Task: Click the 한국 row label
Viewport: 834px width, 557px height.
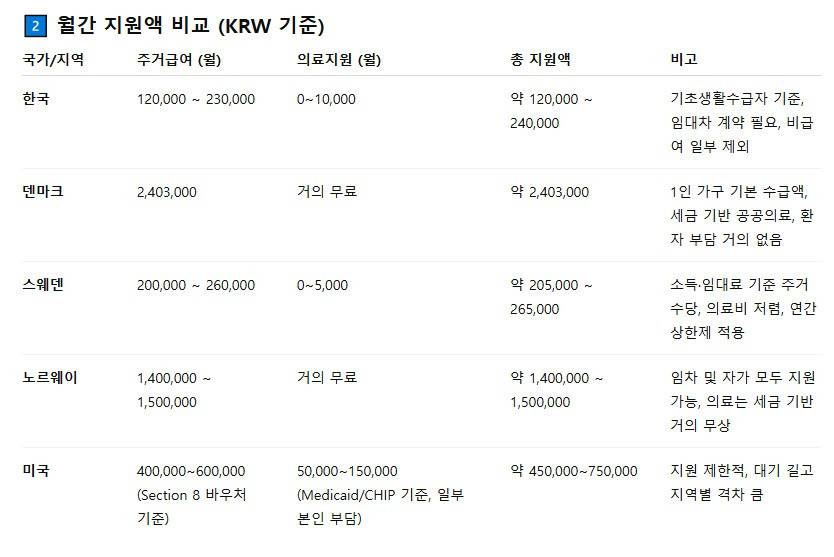Action: [x=35, y=99]
